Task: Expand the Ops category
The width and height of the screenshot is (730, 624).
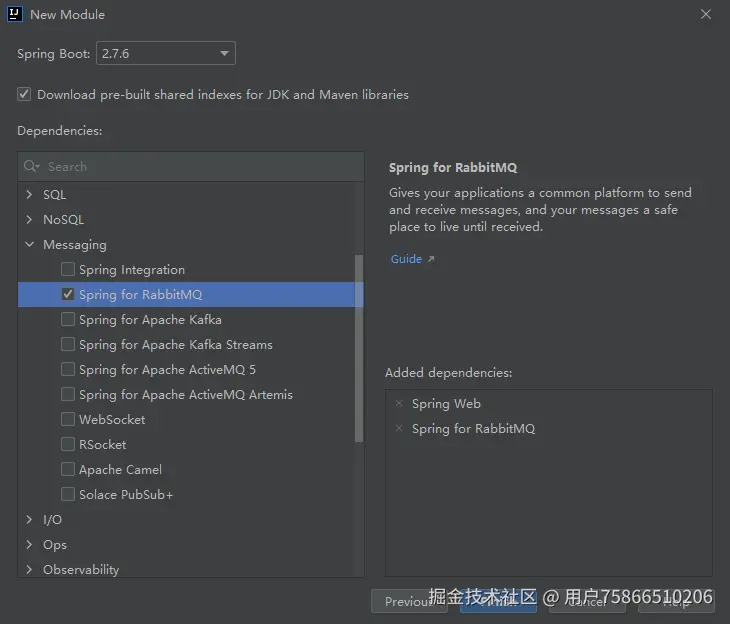Action: pyautogui.click(x=29, y=544)
